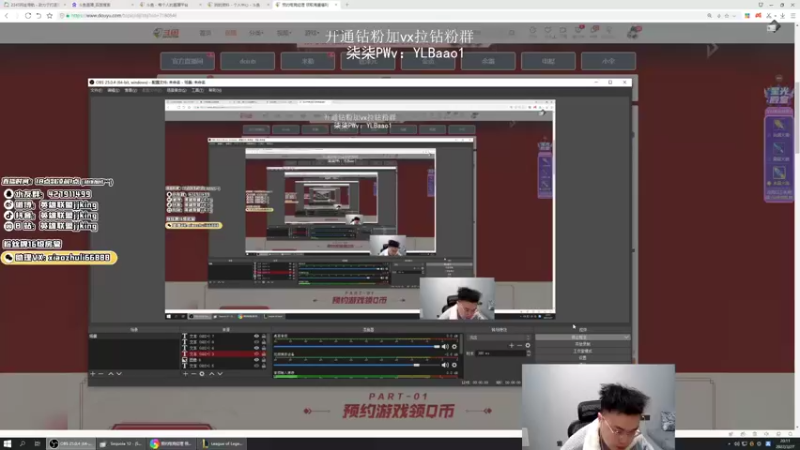Expand the 分类 dropdown in Douyu navigation
Image resolution: width=800 pixels, height=450 pixels.
tap(256, 33)
